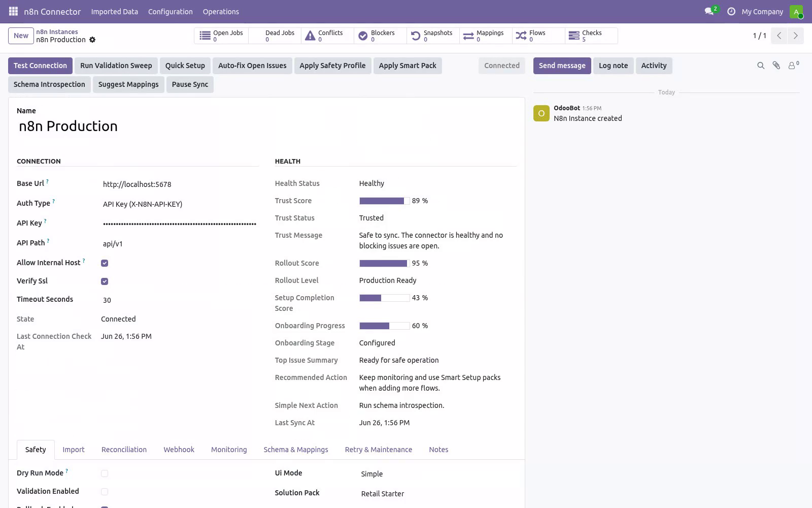Screen dimensions: 812x508
Task: Switch to Monitoring tab
Action: click(x=229, y=450)
